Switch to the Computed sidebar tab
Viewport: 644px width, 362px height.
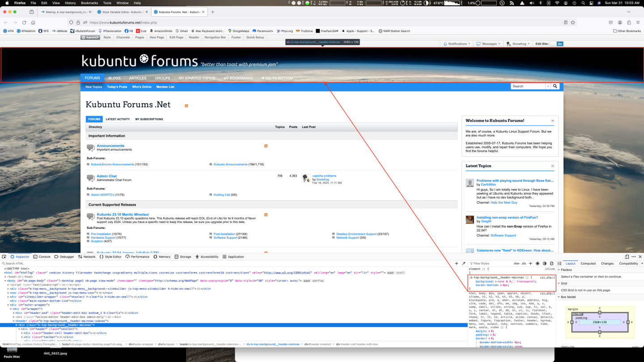588,264
